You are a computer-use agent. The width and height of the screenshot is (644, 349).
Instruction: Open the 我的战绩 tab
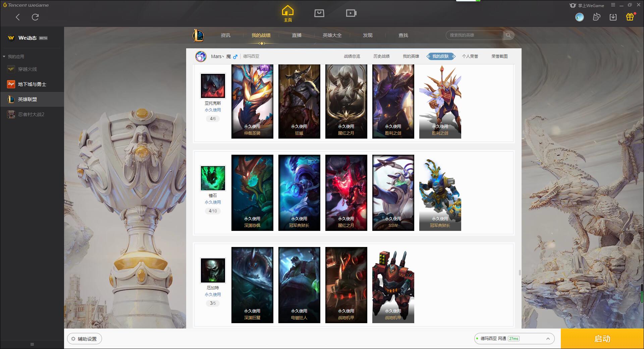[x=261, y=35]
